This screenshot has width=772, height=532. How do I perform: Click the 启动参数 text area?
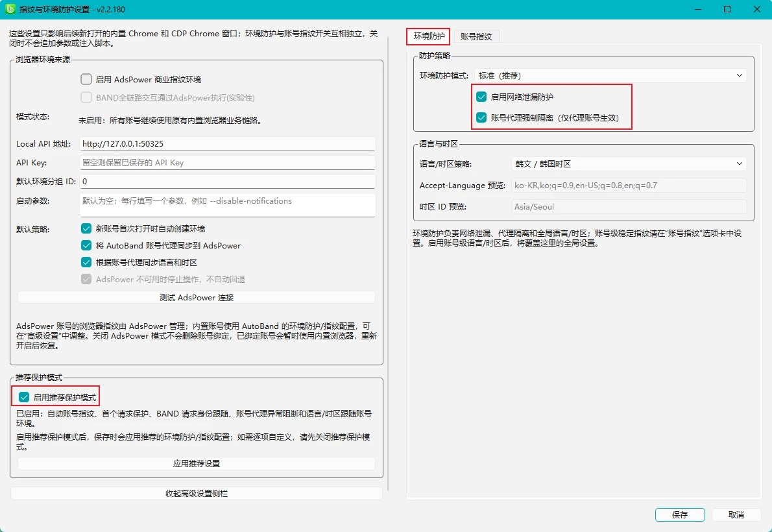(x=228, y=205)
